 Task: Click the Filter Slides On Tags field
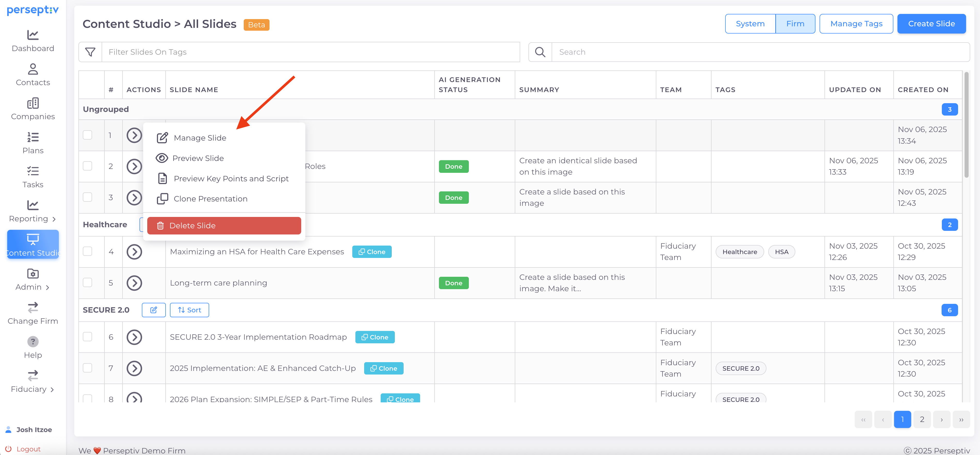[x=310, y=52]
